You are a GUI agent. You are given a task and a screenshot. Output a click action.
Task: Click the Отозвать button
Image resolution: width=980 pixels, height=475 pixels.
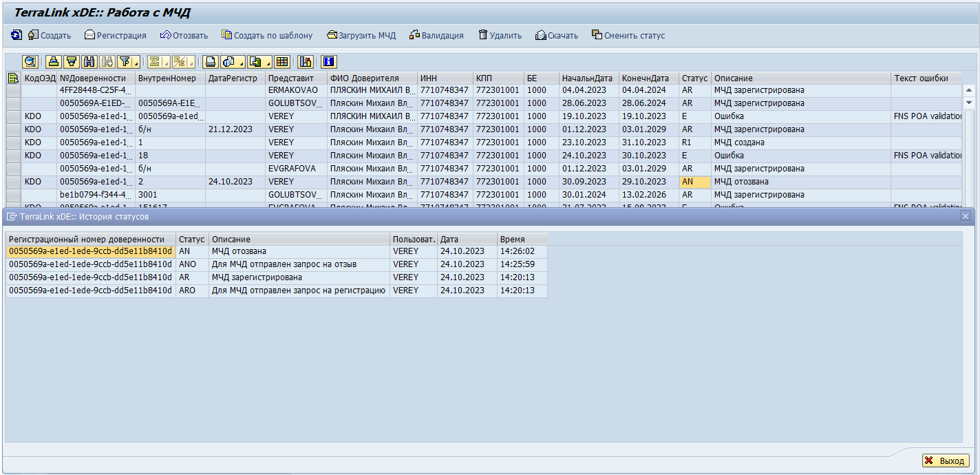pos(184,35)
